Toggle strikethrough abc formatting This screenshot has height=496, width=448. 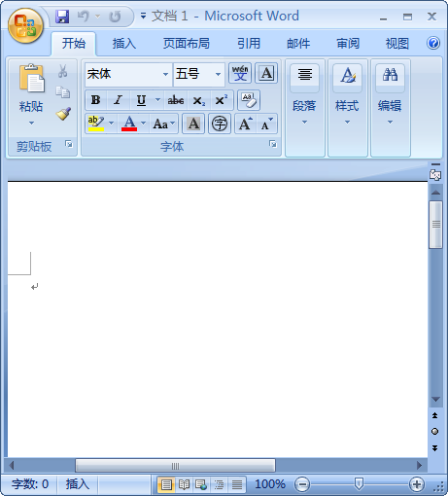176,100
